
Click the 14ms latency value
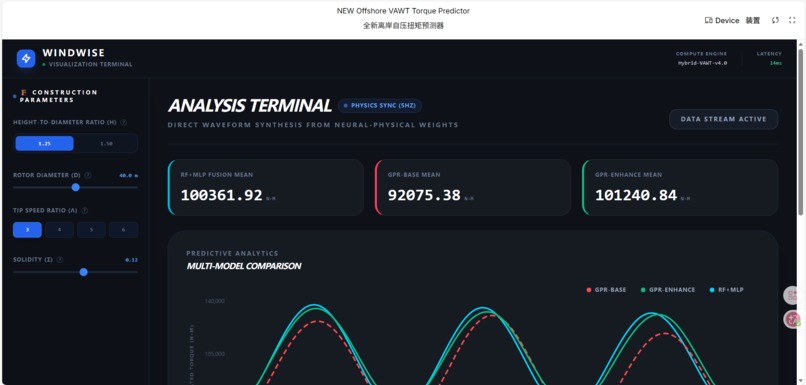(x=776, y=63)
